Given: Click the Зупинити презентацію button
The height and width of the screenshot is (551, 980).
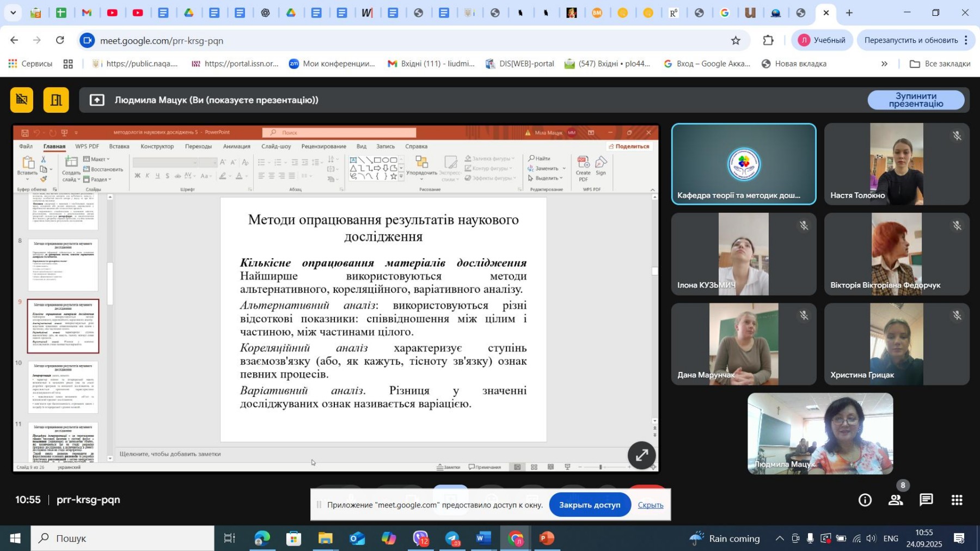Looking at the screenshot, I should point(915,100).
